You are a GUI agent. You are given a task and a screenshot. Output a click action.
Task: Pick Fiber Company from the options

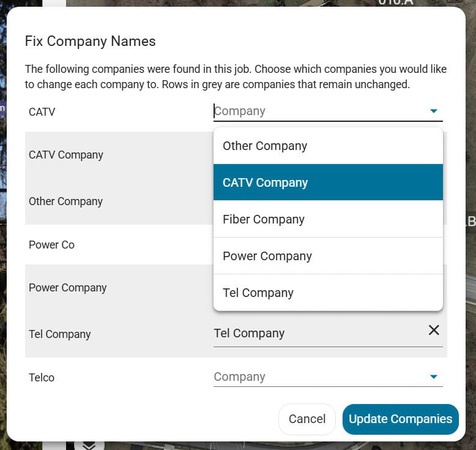coord(328,219)
